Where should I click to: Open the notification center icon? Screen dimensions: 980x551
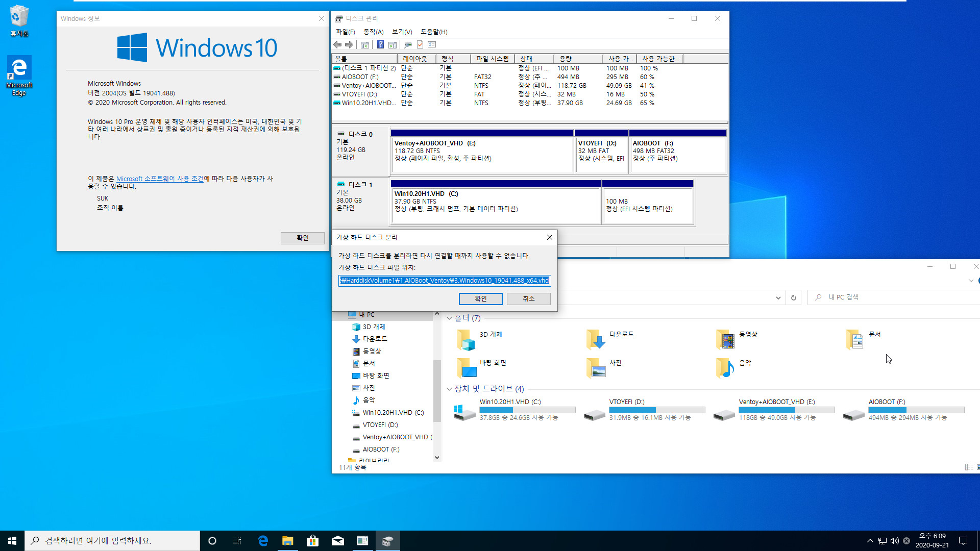(963, 541)
